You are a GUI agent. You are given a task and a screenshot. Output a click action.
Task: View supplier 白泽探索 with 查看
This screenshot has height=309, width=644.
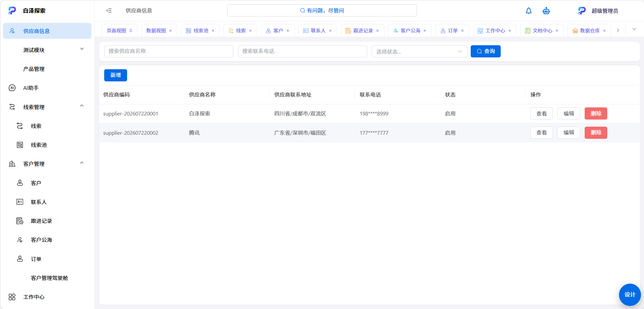[541, 113]
